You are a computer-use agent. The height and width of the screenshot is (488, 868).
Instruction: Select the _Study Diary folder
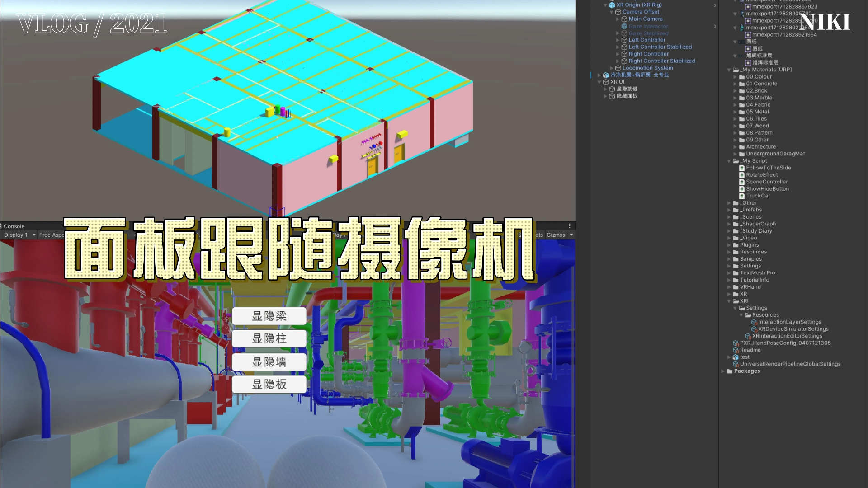click(x=756, y=231)
